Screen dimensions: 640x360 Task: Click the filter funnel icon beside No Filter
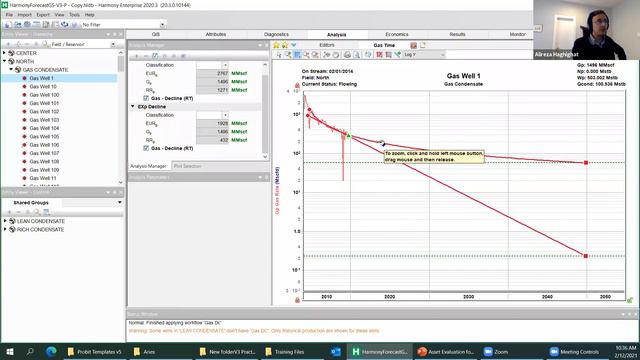coord(74,25)
